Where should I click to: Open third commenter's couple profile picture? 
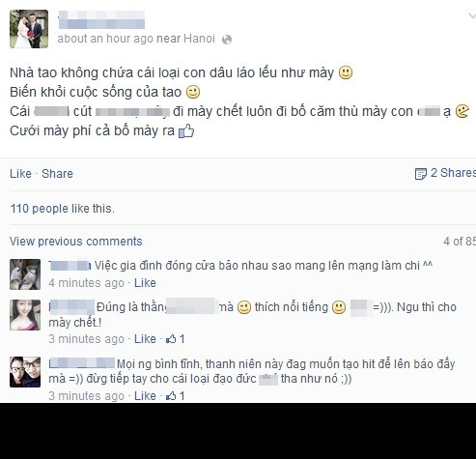(25, 372)
